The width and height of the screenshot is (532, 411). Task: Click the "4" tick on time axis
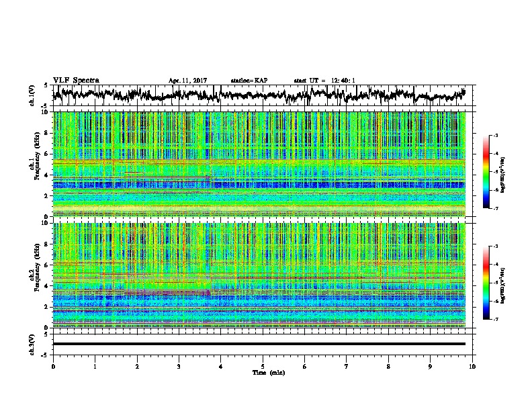[221, 367]
